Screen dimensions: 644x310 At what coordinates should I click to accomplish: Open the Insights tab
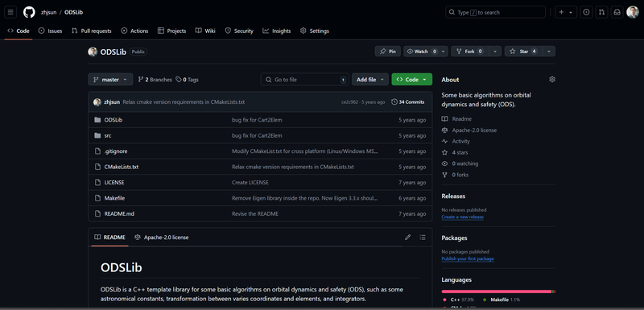tap(277, 31)
